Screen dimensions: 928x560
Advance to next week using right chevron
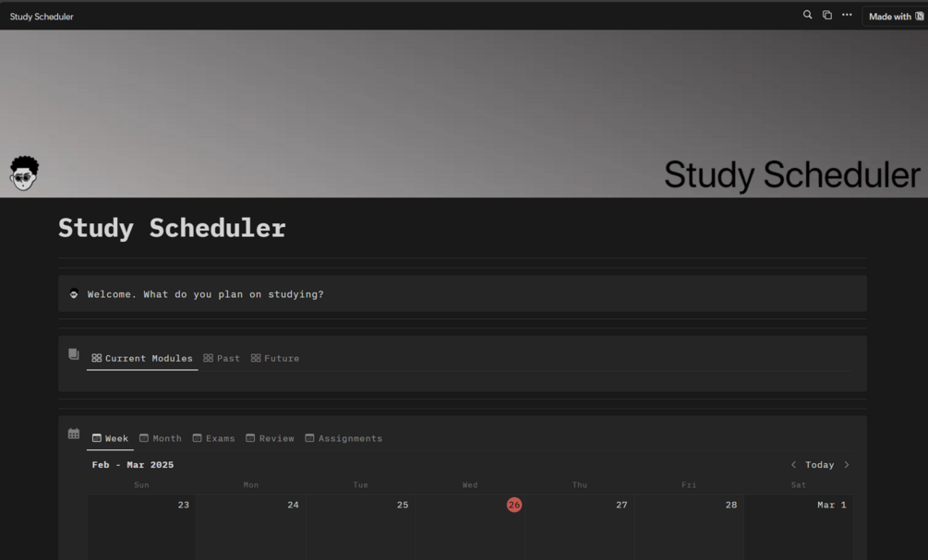[847, 465]
